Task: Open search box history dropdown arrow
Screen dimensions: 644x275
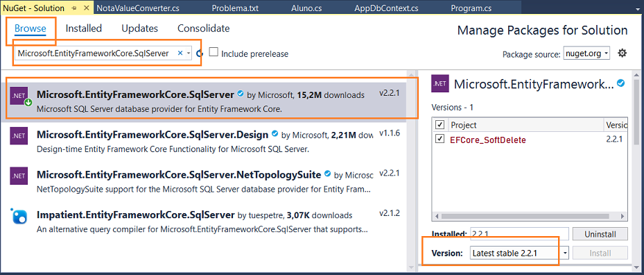Action: tap(188, 53)
